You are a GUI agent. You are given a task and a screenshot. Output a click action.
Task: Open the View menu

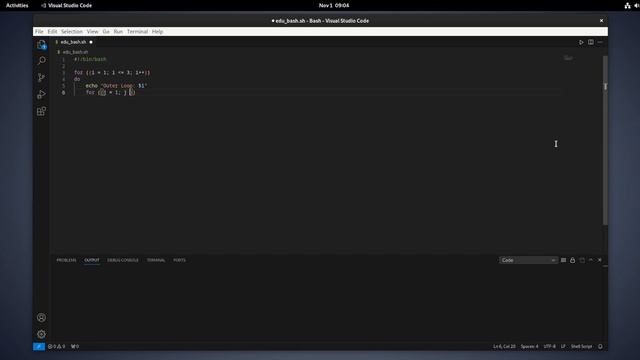pos(93,31)
